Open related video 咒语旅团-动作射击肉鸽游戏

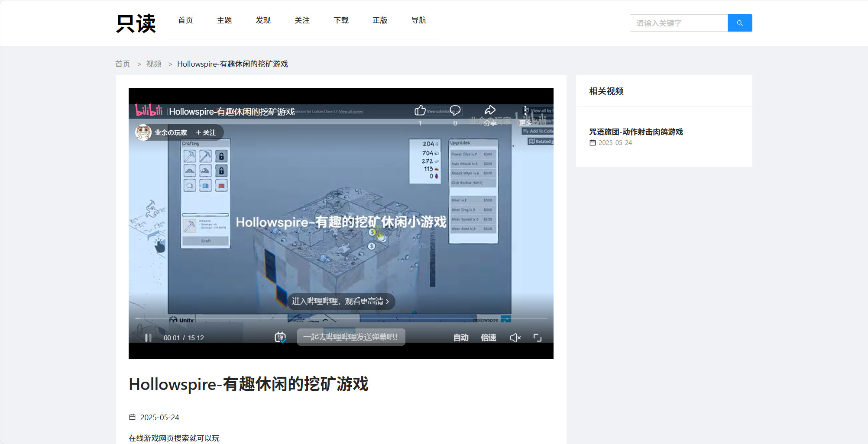point(636,132)
